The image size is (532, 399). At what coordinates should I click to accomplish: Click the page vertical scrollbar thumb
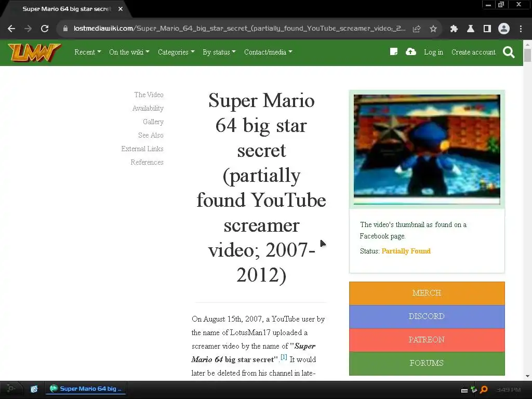pos(528,55)
